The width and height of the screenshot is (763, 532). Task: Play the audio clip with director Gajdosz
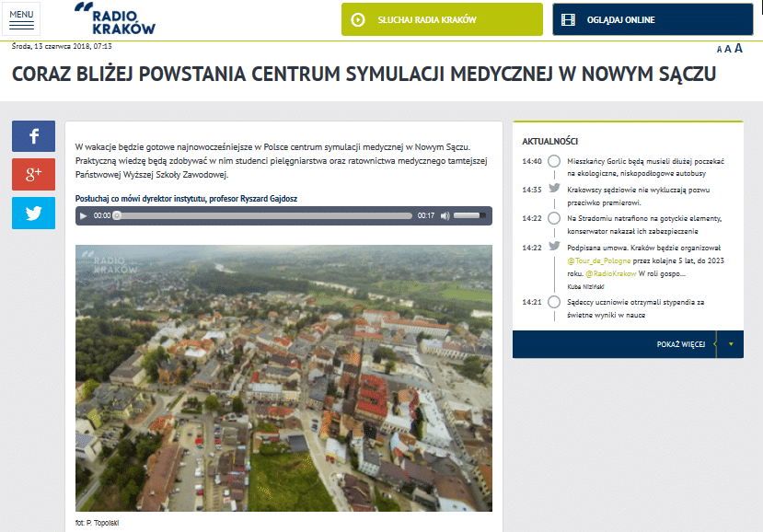[x=83, y=215]
